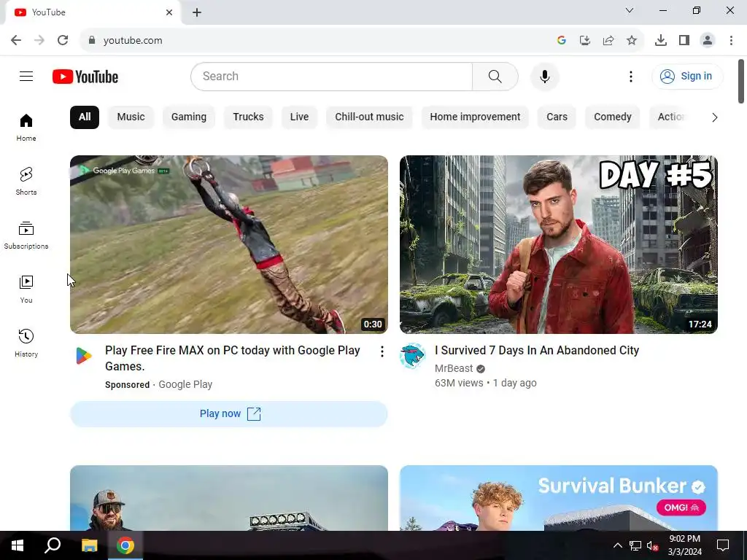Go to Home in sidebar

(26, 128)
